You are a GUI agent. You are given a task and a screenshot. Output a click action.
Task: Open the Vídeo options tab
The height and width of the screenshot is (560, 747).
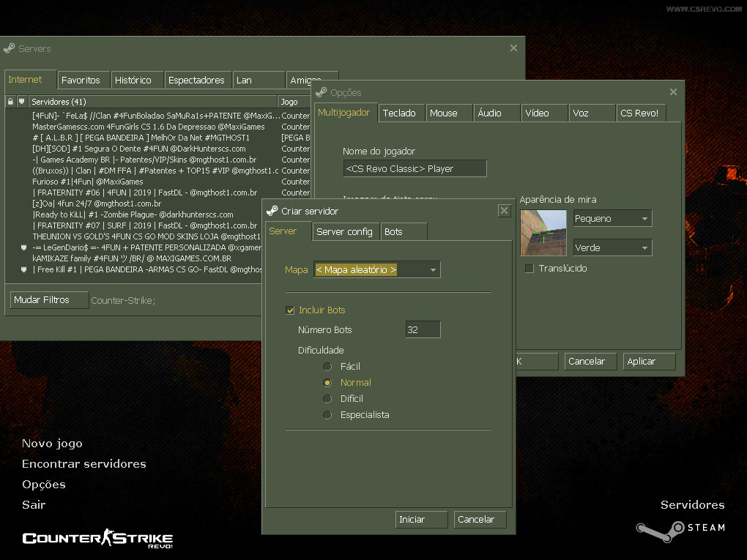(543, 113)
